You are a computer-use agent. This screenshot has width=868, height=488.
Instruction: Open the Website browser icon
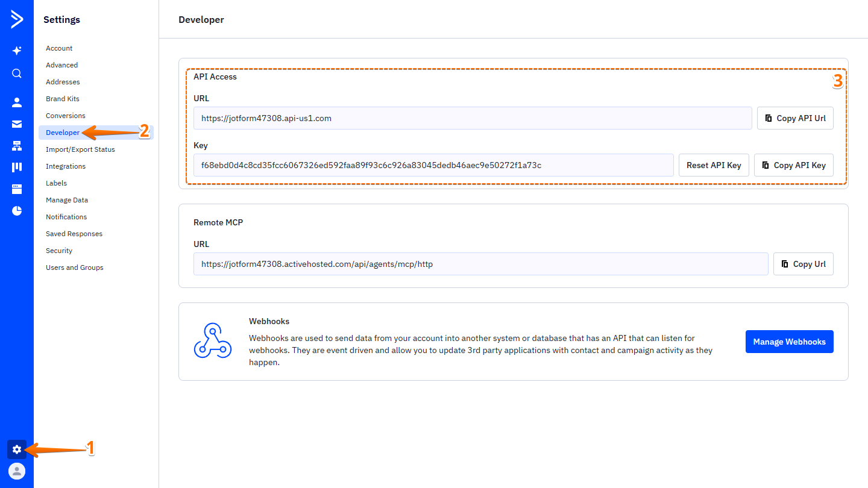click(x=17, y=189)
